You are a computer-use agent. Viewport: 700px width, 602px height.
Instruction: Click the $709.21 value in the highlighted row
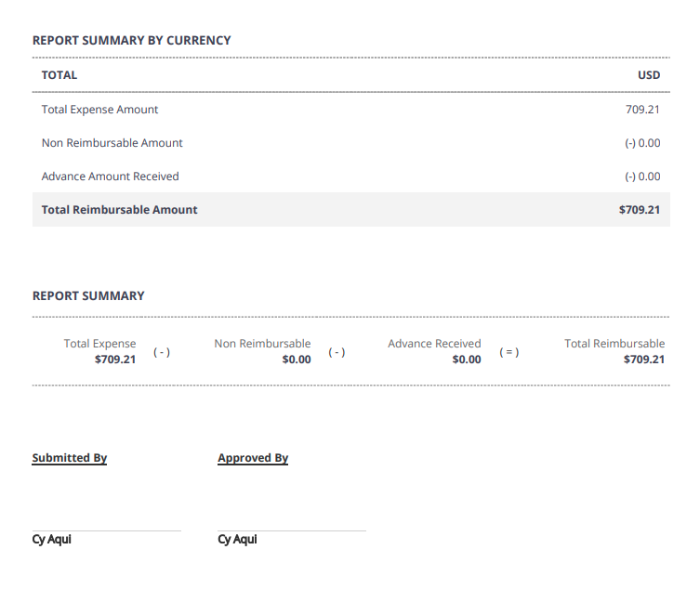click(639, 210)
